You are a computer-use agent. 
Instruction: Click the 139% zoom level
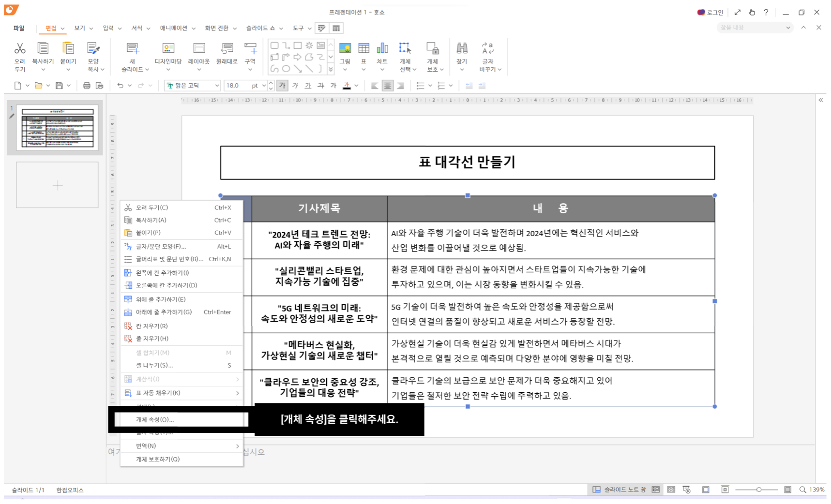(x=817, y=489)
